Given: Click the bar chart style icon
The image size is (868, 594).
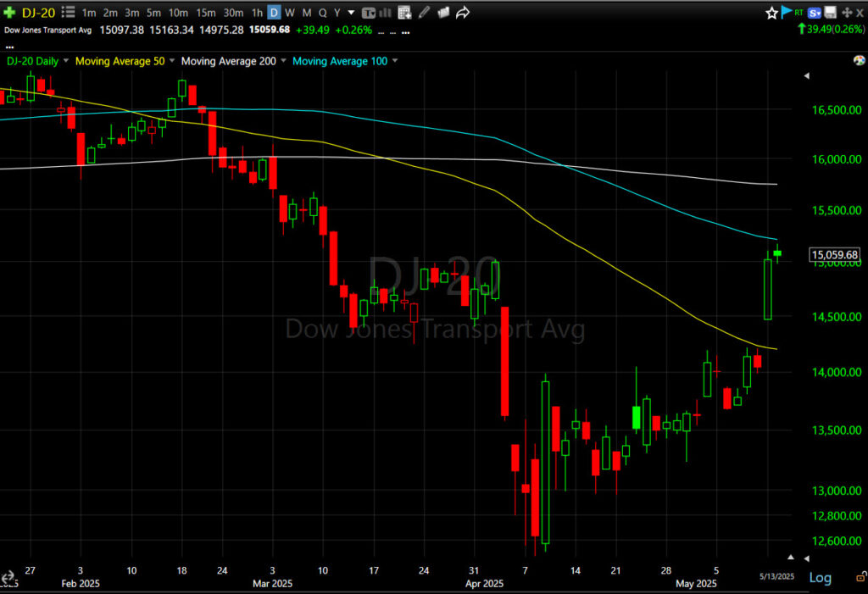Looking at the screenshot, I should pyautogui.click(x=386, y=13).
